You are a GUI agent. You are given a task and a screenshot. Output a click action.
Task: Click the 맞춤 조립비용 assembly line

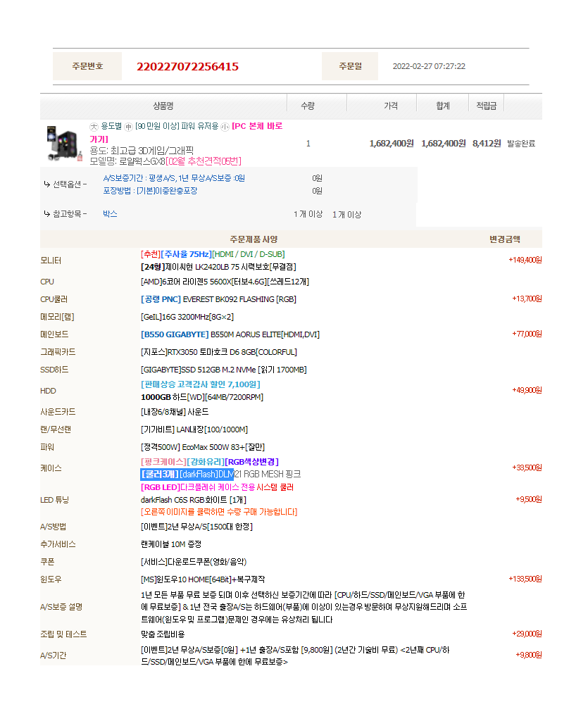coord(163,634)
